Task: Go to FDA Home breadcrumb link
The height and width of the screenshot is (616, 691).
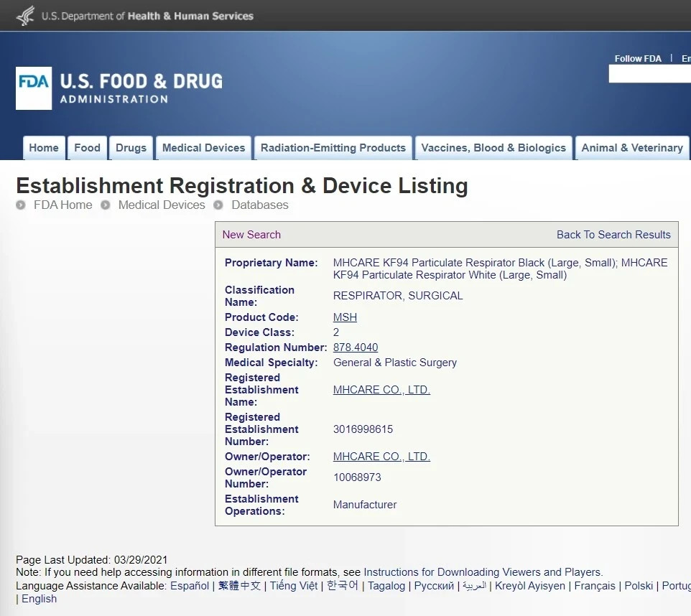Action: (63, 205)
